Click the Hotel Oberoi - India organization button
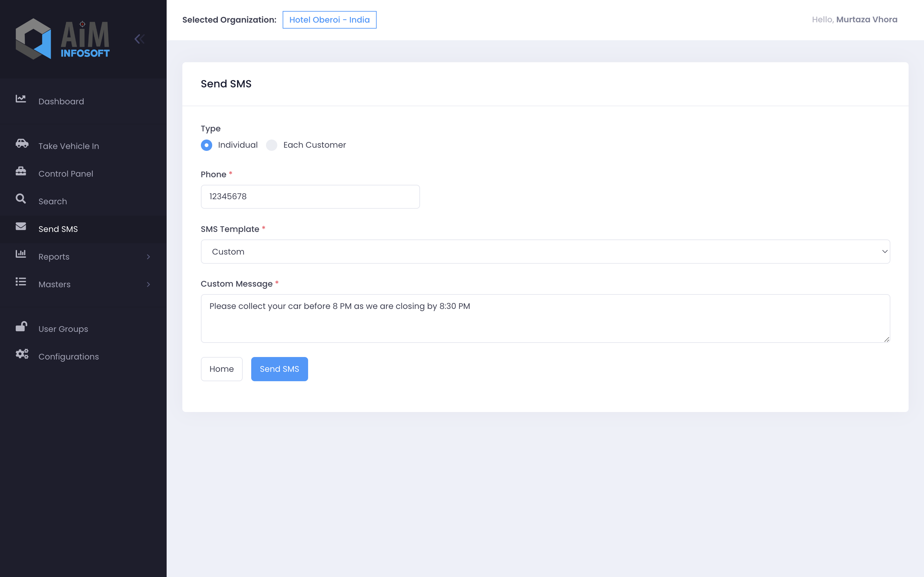This screenshot has height=577, width=924. [x=329, y=20]
